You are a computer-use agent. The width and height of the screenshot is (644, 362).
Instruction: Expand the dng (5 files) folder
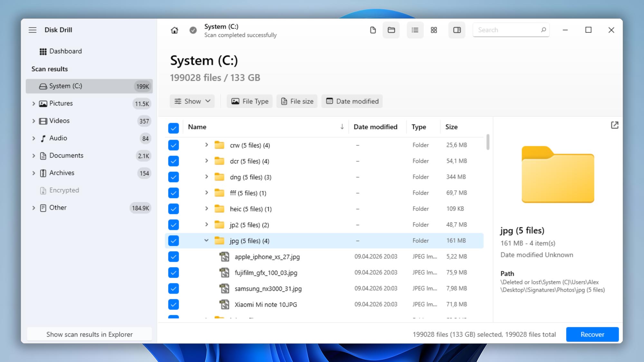[x=206, y=177]
